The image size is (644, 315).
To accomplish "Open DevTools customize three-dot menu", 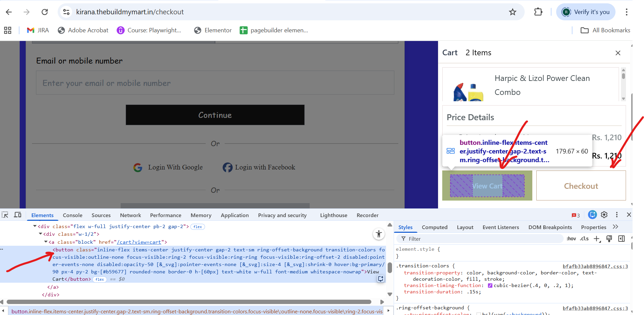I will pyautogui.click(x=617, y=215).
